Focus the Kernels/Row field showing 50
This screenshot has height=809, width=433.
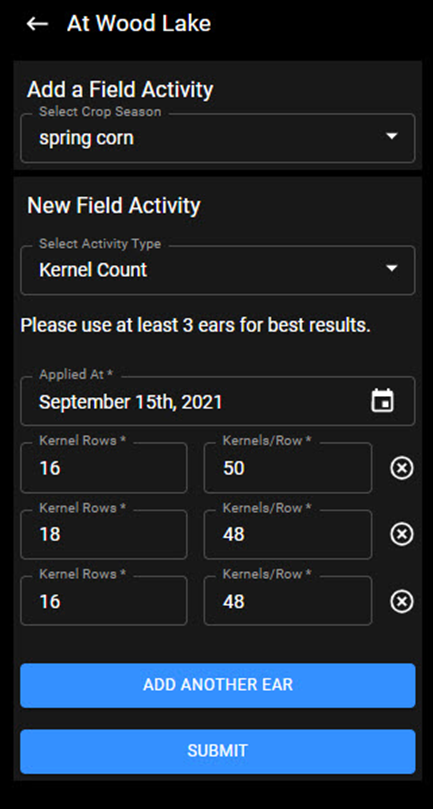click(288, 467)
